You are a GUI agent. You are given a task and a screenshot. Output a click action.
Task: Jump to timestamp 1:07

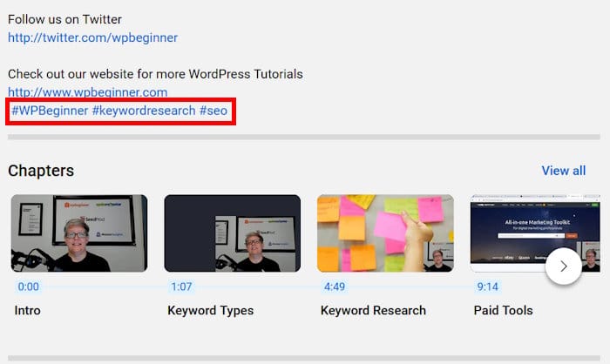click(x=181, y=286)
